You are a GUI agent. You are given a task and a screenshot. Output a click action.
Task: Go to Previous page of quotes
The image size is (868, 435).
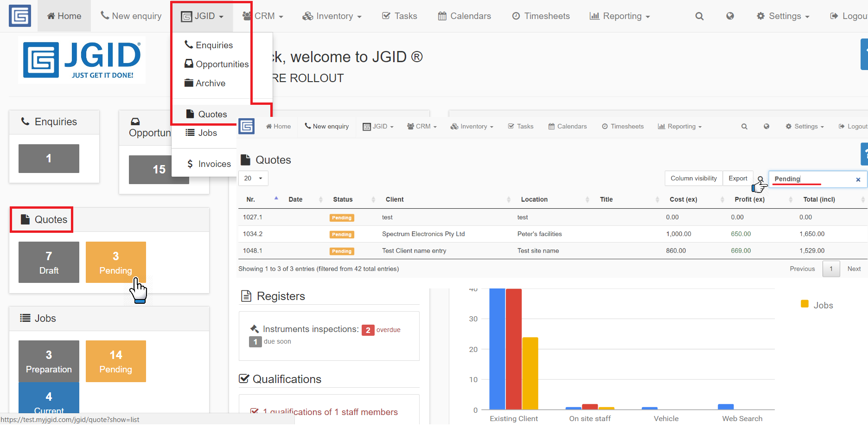802,269
